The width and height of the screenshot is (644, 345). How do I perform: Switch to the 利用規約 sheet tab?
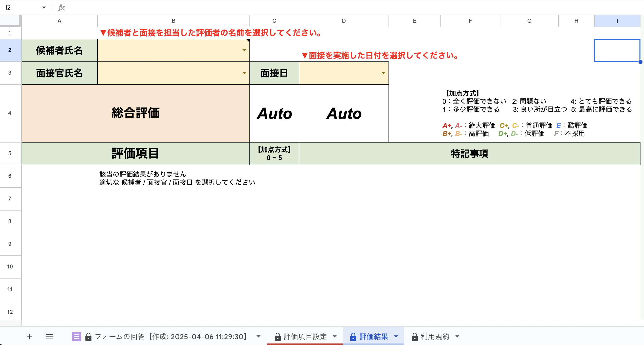[x=435, y=336]
